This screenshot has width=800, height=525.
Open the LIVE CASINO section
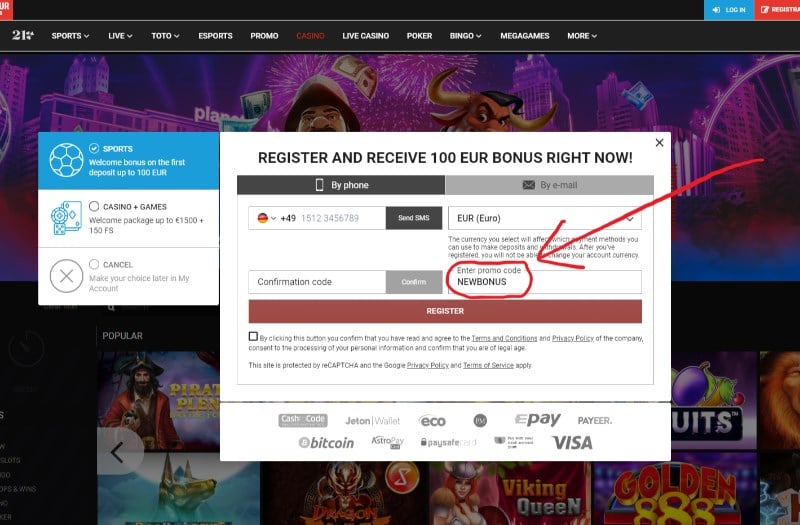(365, 36)
